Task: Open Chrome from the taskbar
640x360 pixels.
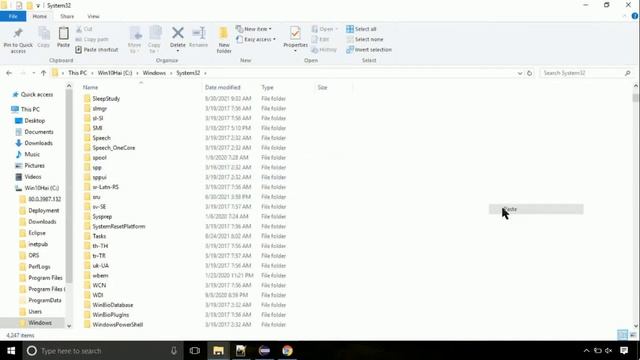Action: (287, 351)
